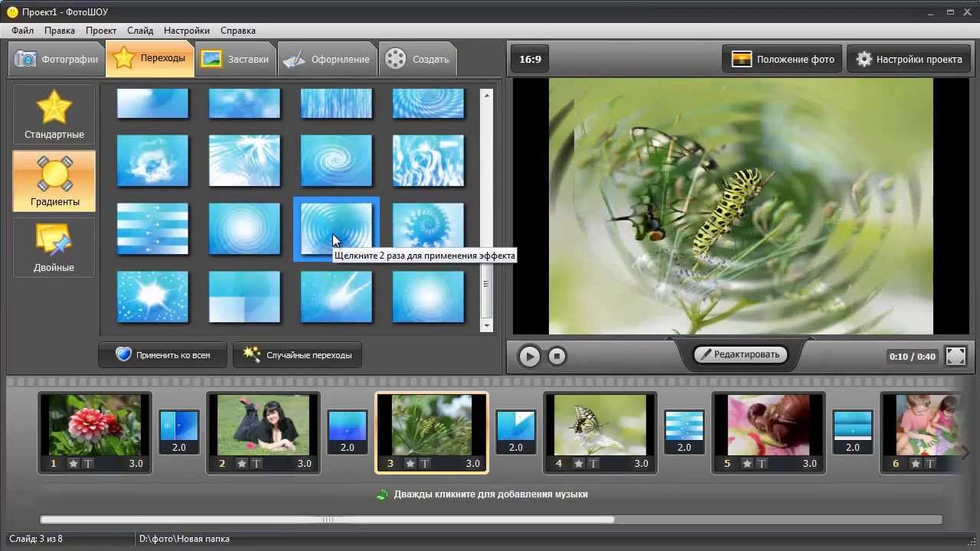
Task: Click the timeline right scroll arrow
Action: coord(965,453)
